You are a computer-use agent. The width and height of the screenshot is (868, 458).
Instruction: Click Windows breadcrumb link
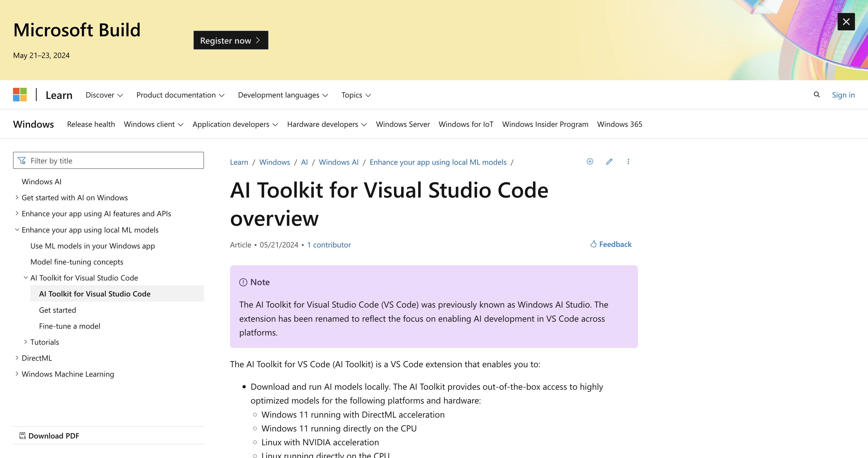274,162
